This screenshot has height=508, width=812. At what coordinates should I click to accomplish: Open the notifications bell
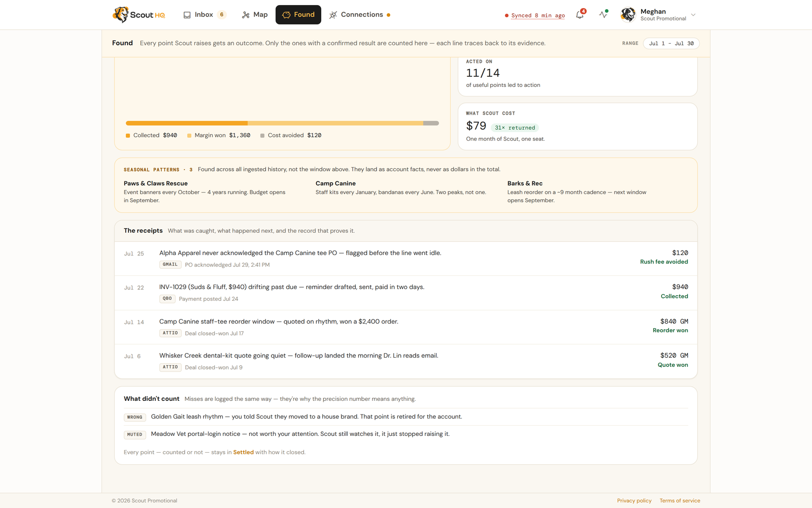(580, 15)
